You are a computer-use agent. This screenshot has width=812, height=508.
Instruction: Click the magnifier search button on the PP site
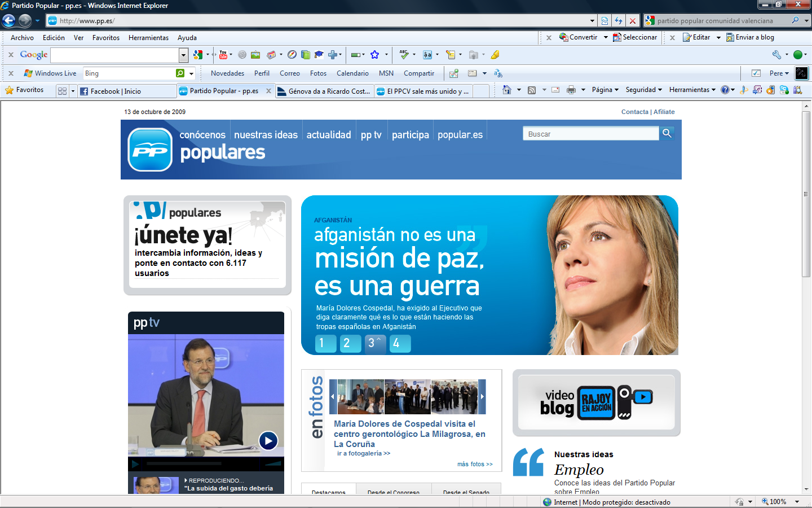pos(667,133)
